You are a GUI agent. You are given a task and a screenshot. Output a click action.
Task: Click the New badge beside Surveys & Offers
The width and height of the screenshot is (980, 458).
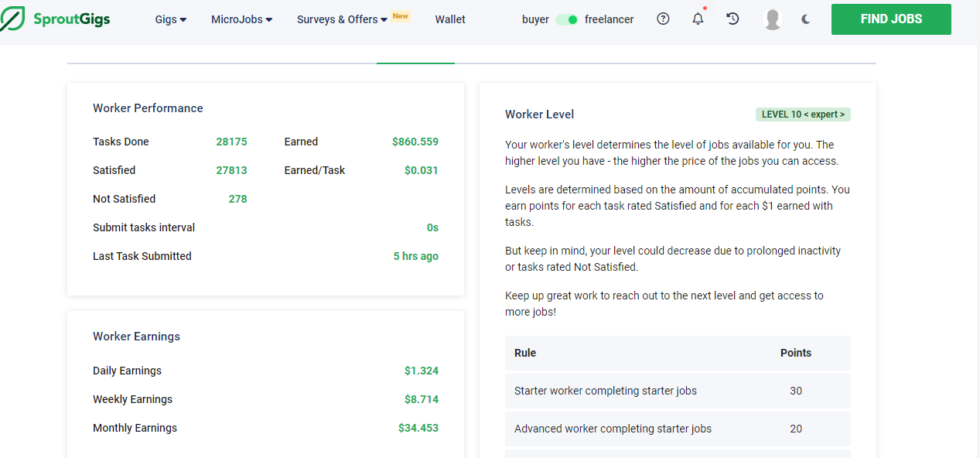[x=401, y=16]
